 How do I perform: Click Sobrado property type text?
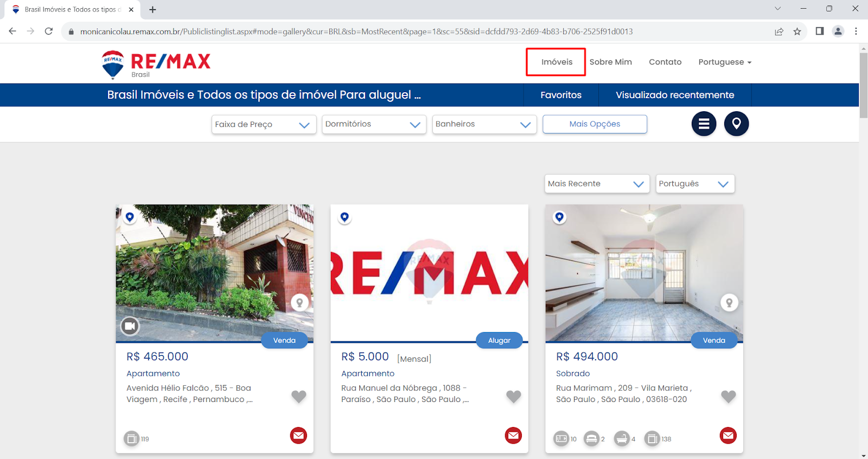(573, 373)
